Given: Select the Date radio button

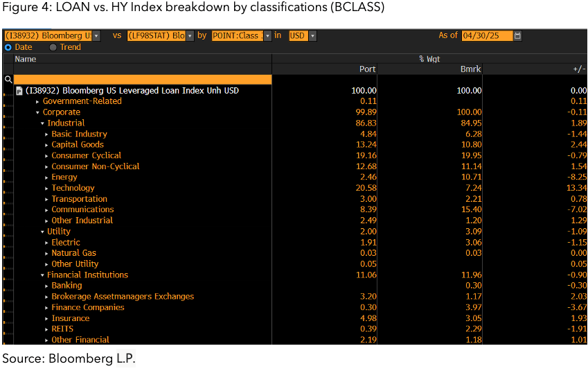Looking at the screenshot, I should [x=8, y=47].
